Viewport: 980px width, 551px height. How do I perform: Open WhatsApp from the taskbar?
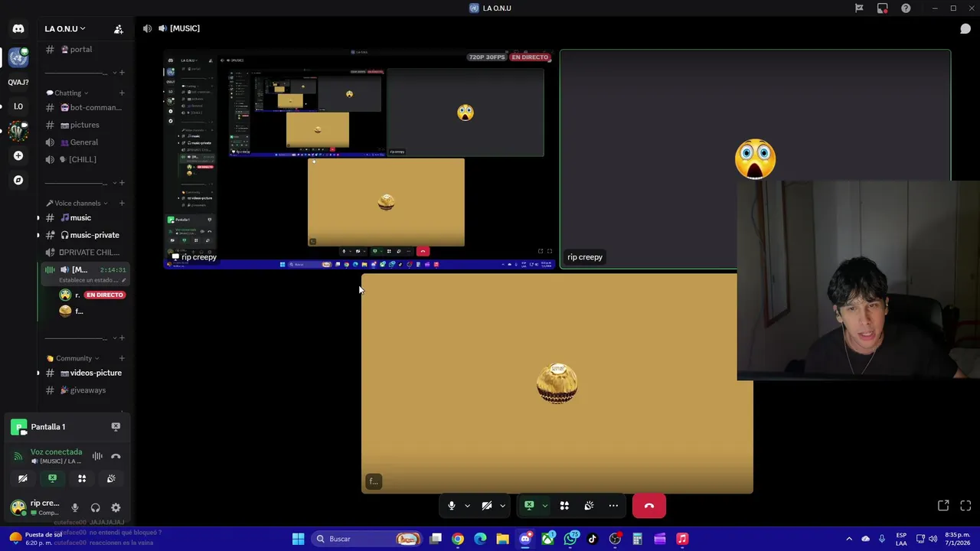point(570,539)
